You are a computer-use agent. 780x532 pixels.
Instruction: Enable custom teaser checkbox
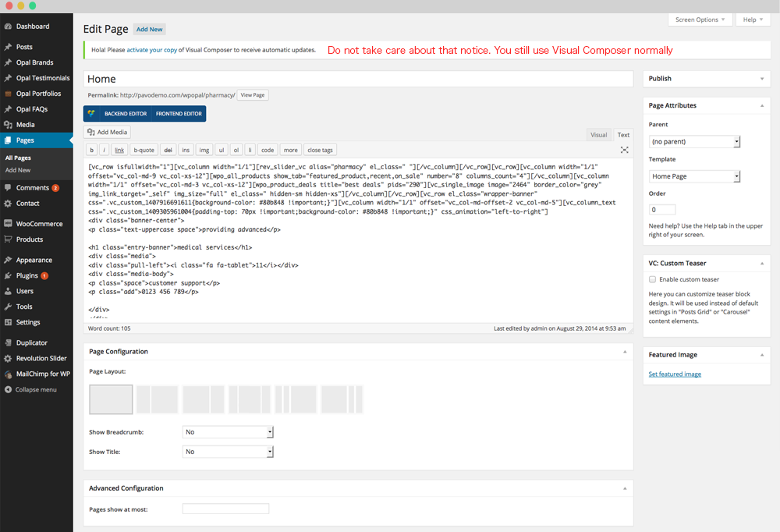tap(652, 279)
